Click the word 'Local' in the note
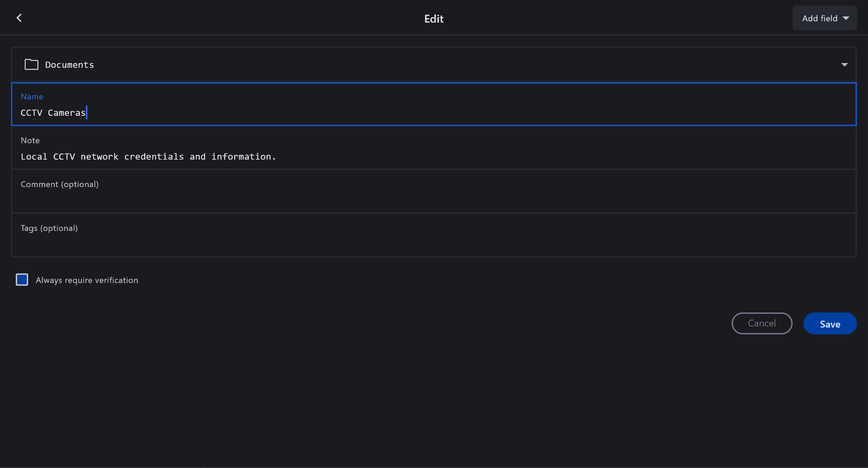Image resolution: width=868 pixels, height=468 pixels. point(34,157)
